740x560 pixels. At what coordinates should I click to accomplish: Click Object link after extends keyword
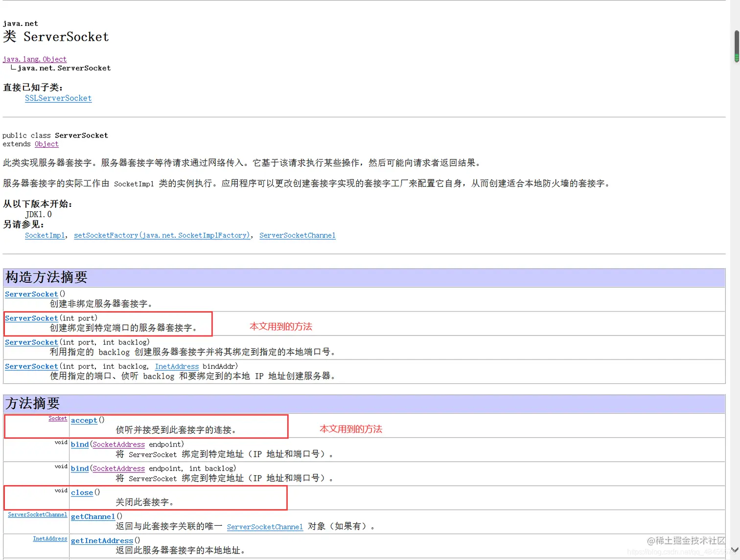click(x=46, y=144)
